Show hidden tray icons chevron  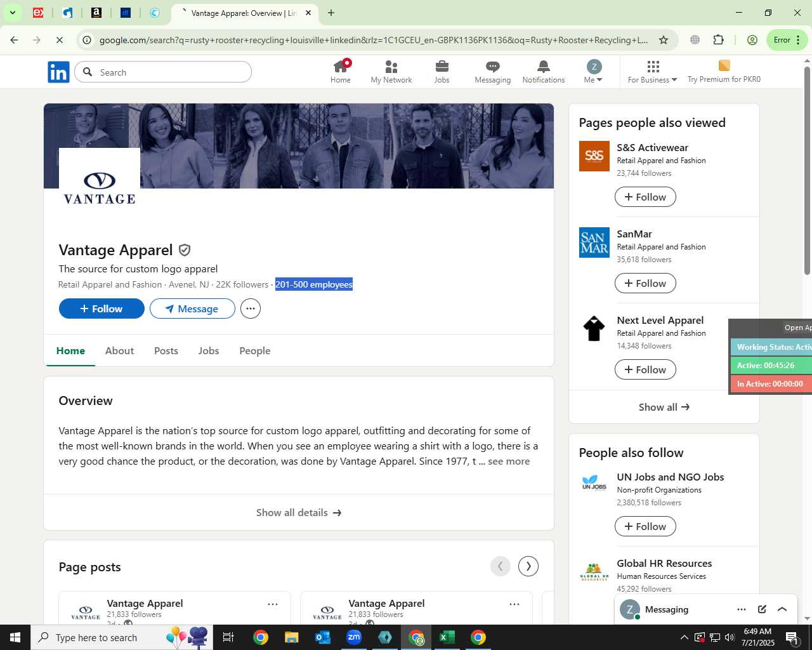pyautogui.click(x=684, y=637)
